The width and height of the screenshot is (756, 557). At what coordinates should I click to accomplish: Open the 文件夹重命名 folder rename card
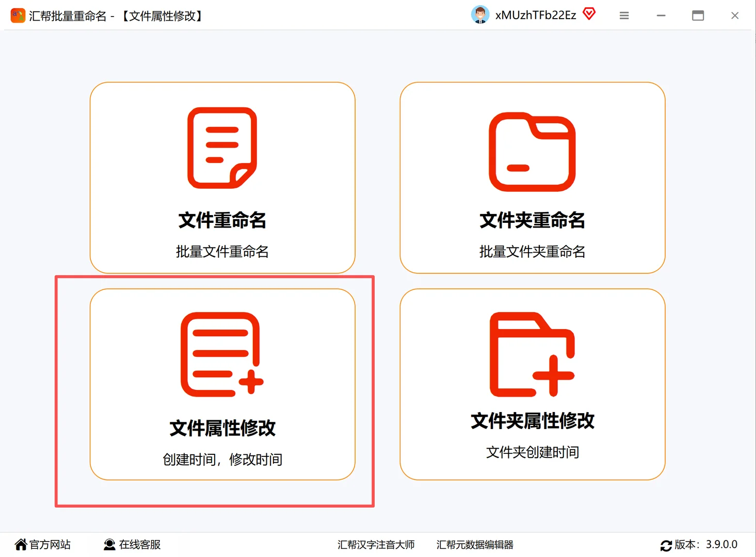tap(533, 178)
